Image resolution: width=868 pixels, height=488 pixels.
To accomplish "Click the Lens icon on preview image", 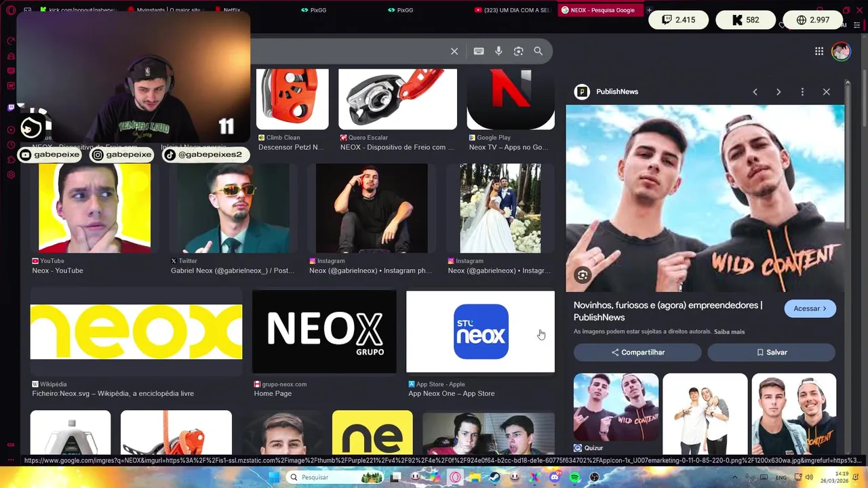I will click(583, 274).
